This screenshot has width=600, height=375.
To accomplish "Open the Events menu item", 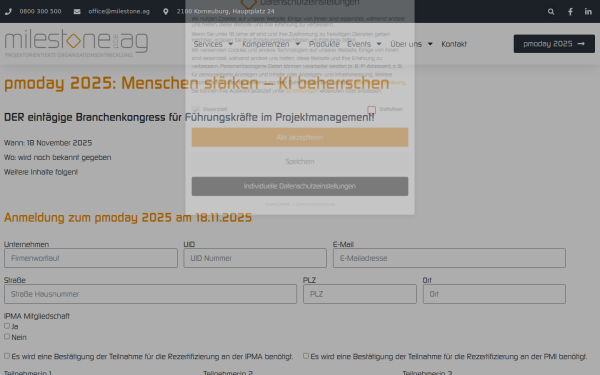I will point(359,44).
